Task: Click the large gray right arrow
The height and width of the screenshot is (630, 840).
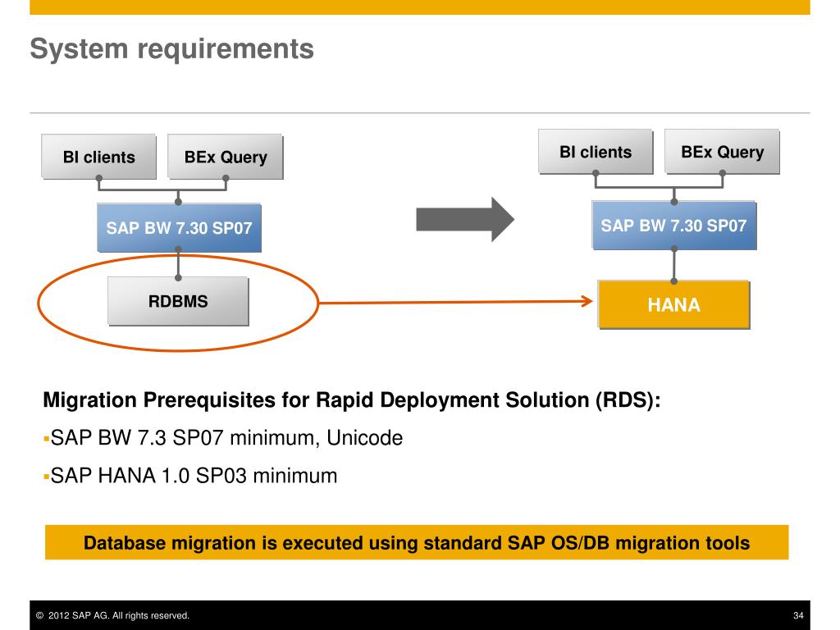Action: [465, 220]
